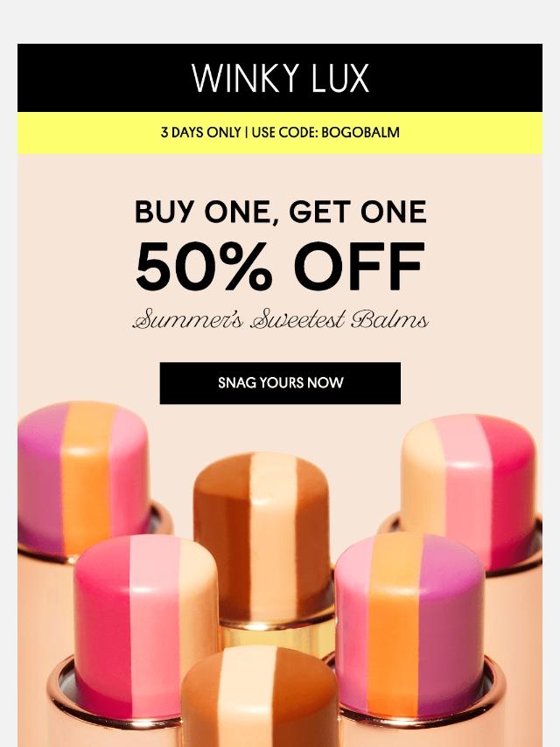
Task: Click the BUY ONE, GET ONE headline
Action: [x=280, y=212]
